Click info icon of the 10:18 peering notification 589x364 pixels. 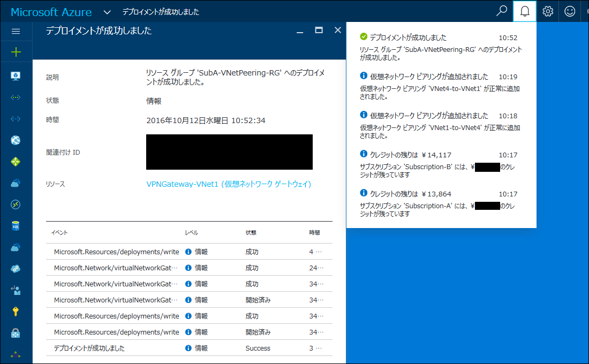(x=363, y=115)
